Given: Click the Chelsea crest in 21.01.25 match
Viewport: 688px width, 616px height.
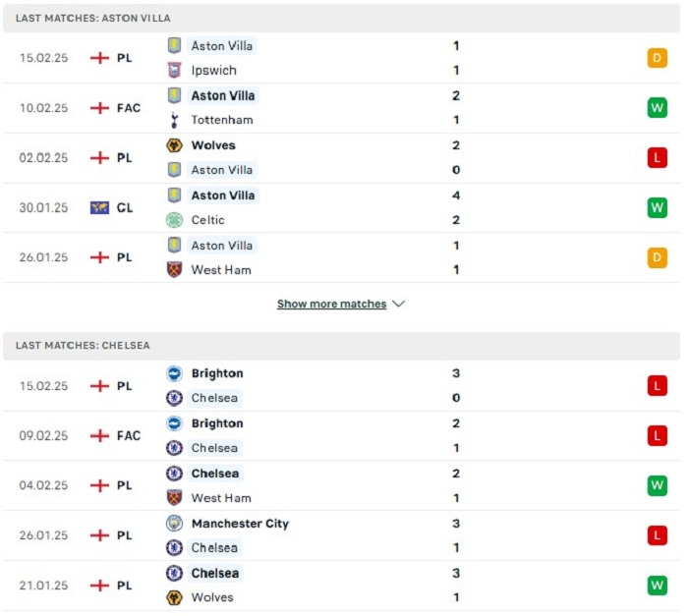Looking at the screenshot, I should tap(174, 573).
